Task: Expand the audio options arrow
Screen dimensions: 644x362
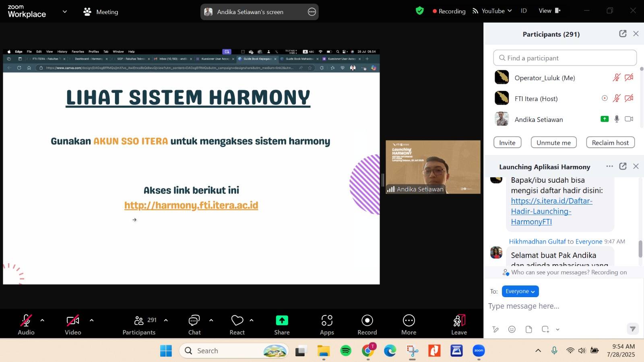Action: coord(42,321)
